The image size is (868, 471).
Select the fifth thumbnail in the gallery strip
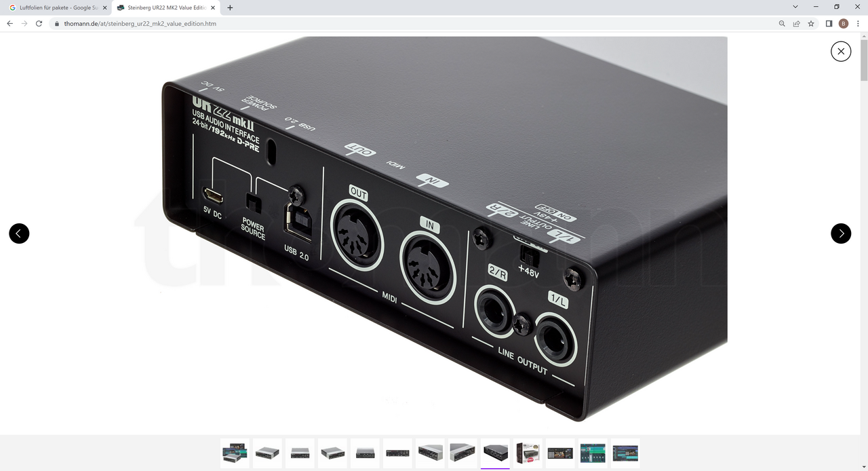pyautogui.click(x=365, y=453)
